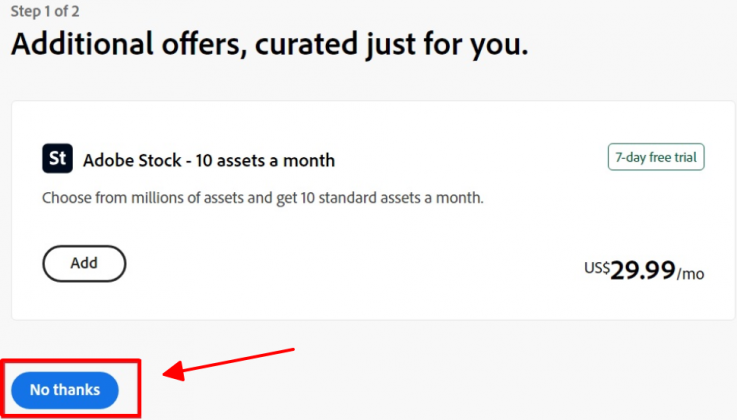Click the 7-day free trial badge
737x420 pixels.
click(x=656, y=158)
